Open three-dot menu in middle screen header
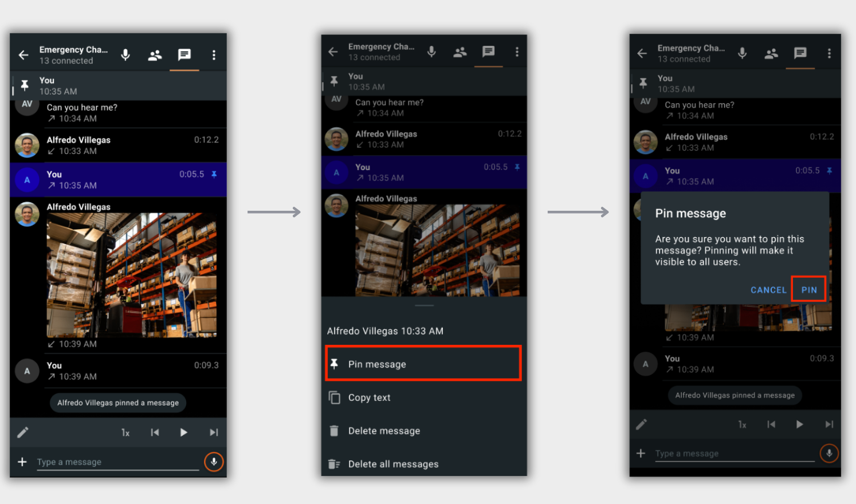The image size is (856, 504). point(517,52)
